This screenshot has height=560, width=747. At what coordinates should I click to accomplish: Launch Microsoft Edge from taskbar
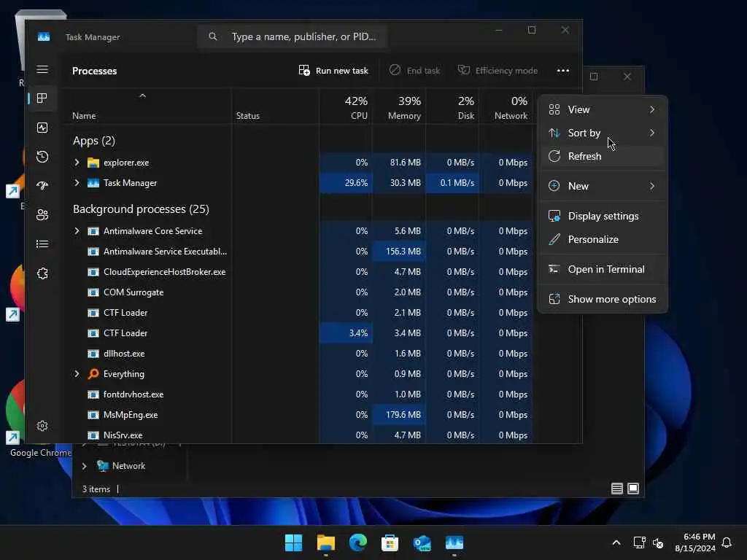click(357, 542)
